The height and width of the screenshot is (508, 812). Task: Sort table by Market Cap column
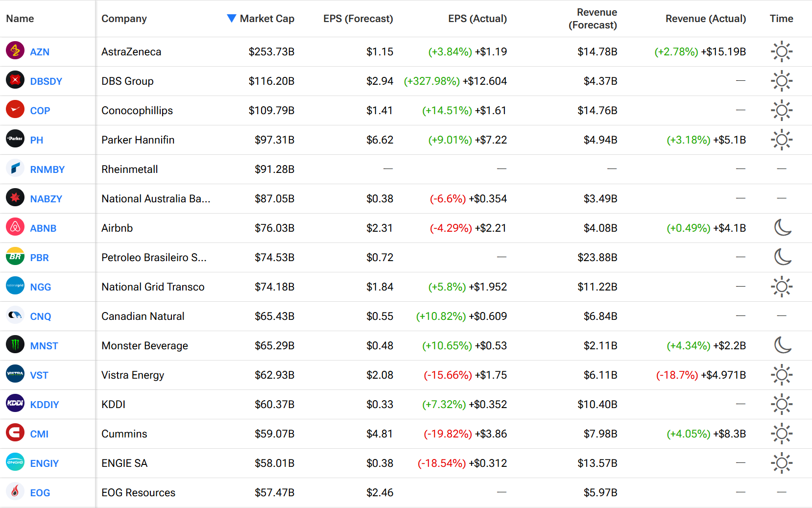[261, 19]
